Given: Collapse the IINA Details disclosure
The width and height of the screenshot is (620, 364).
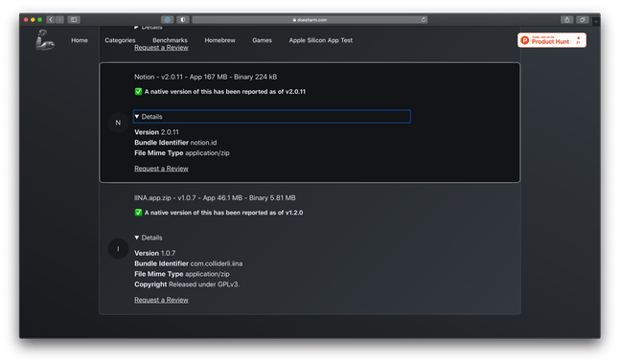Looking at the screenshot, I should click(x=149, y=238).
